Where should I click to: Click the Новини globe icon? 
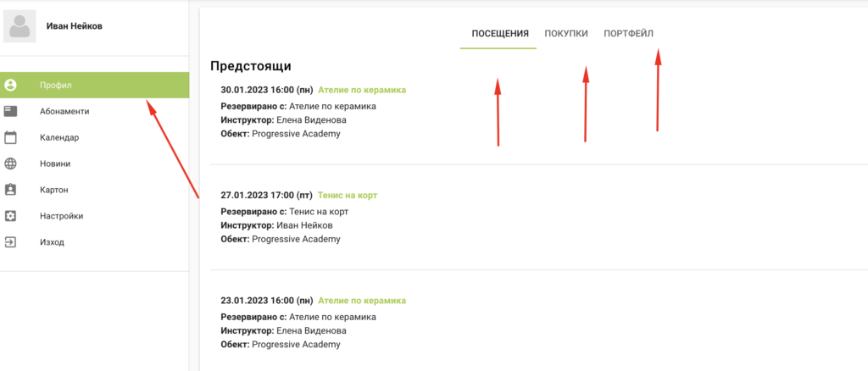(x=10, y=163)
